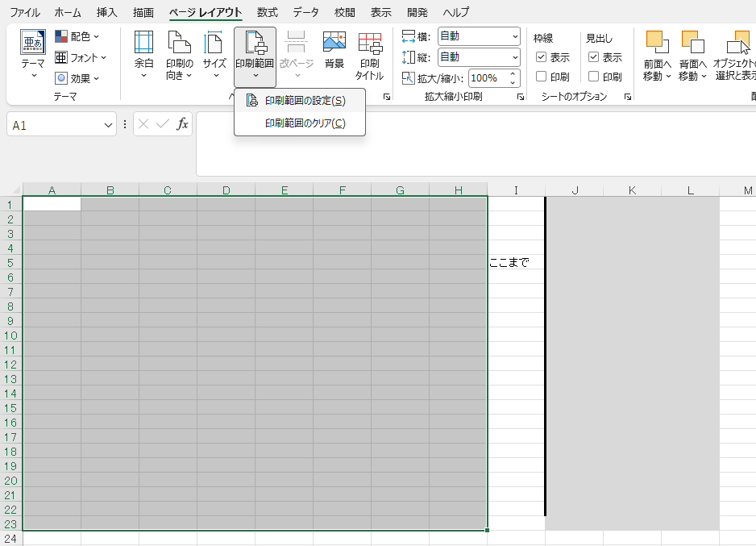Click cell containing ここまで

pos(516,262)
